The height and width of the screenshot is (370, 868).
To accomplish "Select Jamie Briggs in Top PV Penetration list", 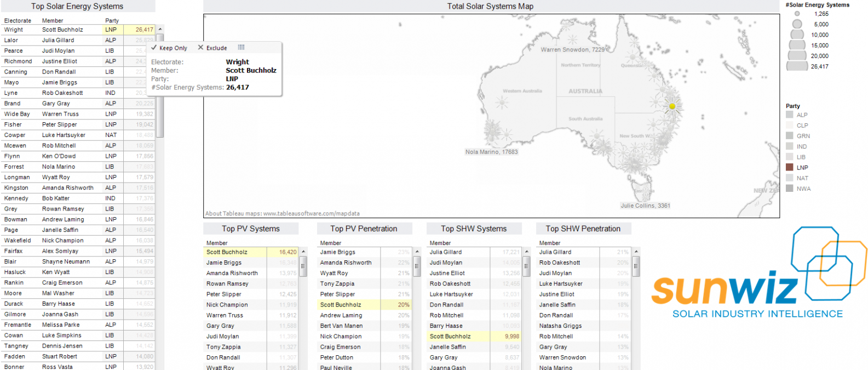I will (337, 252).
